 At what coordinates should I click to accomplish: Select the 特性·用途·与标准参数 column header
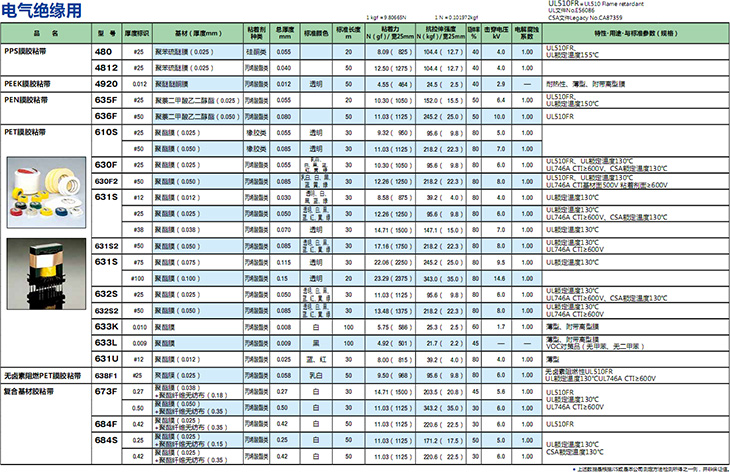635,34
